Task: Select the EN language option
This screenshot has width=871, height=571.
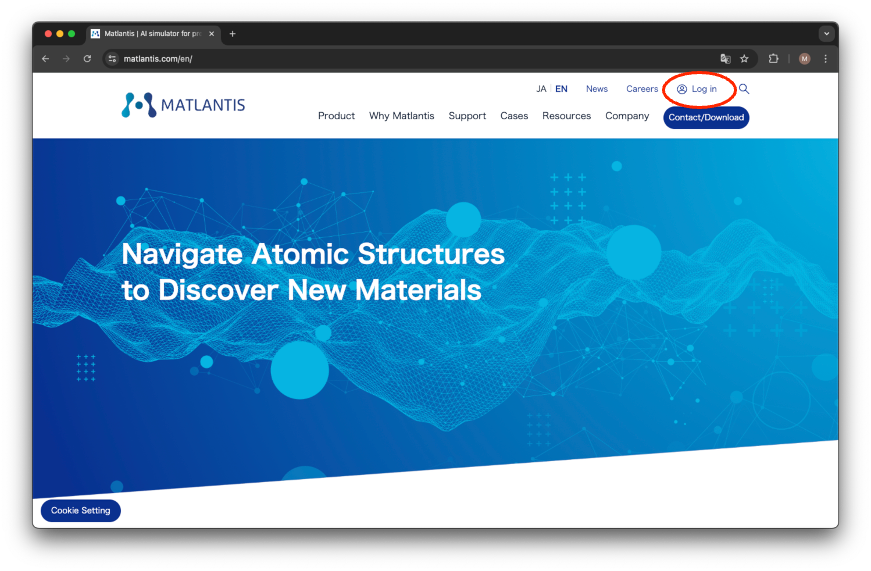Action: pyautogui.click(x=561, y=89)
